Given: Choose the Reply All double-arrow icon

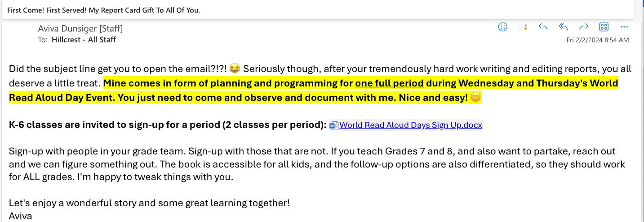Looking at the screenshot, I should tap(563, 27).
